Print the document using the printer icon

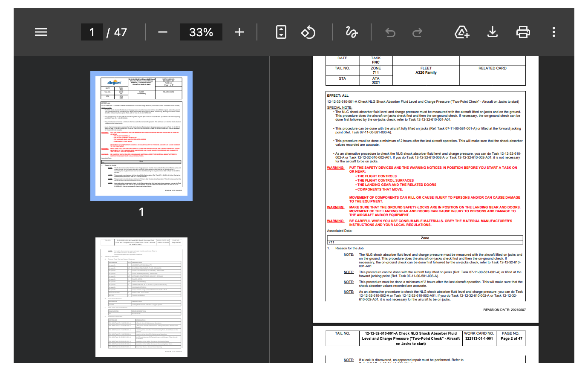point(523,32)
